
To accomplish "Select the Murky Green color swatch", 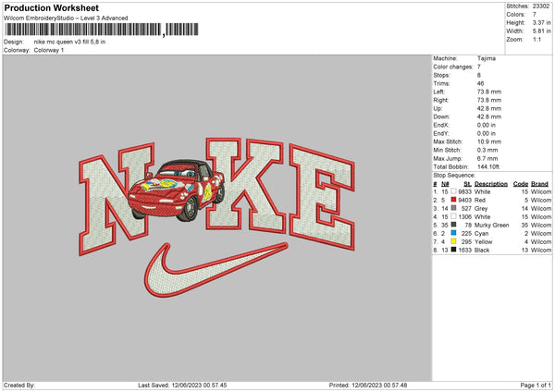I will click(453, 225).
